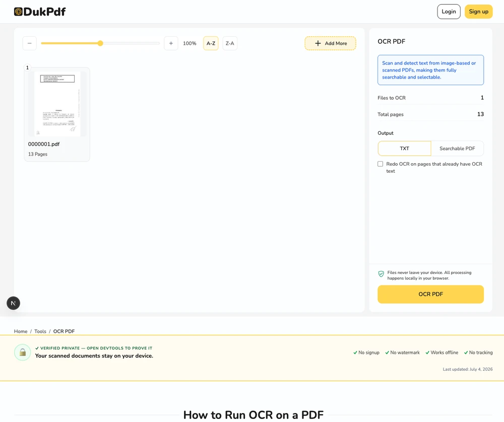Go to Tools breadcrumb

(x=40, y=331)
